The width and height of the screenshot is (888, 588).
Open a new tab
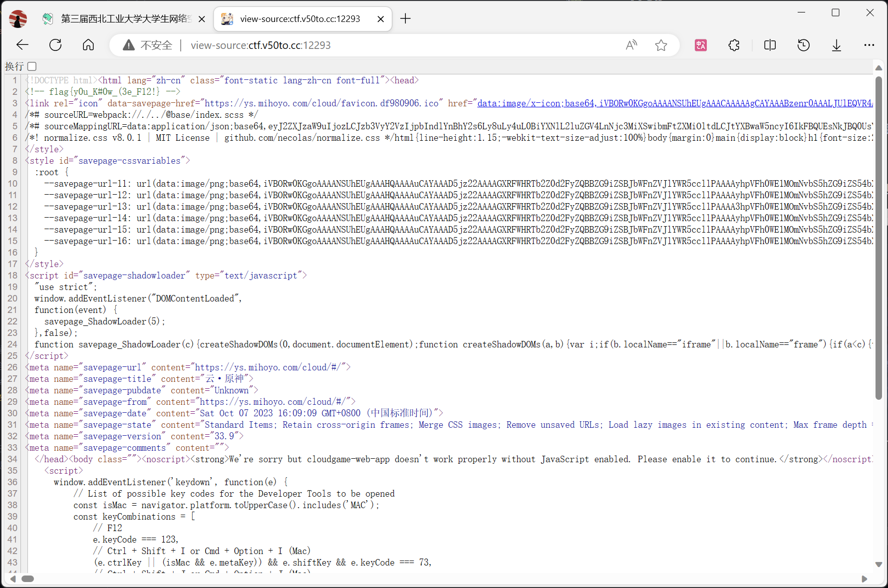(405, 19)
